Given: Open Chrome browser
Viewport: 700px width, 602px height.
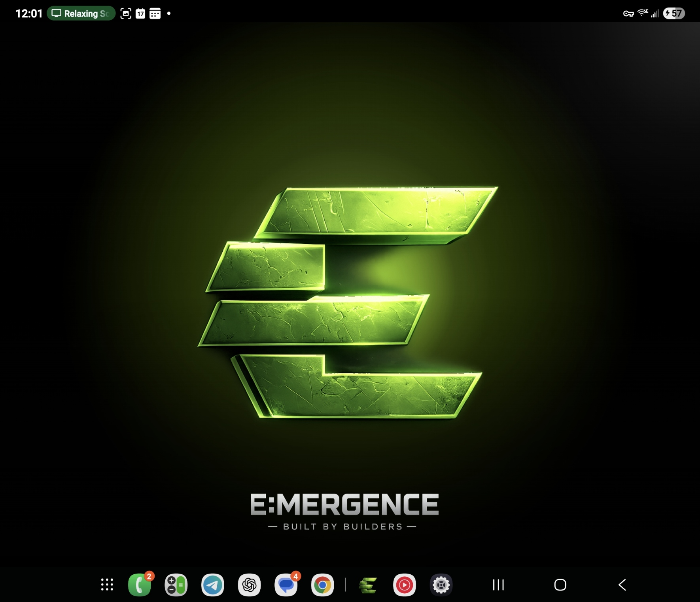Looking at the screenshot, I should tap(323, 585).
